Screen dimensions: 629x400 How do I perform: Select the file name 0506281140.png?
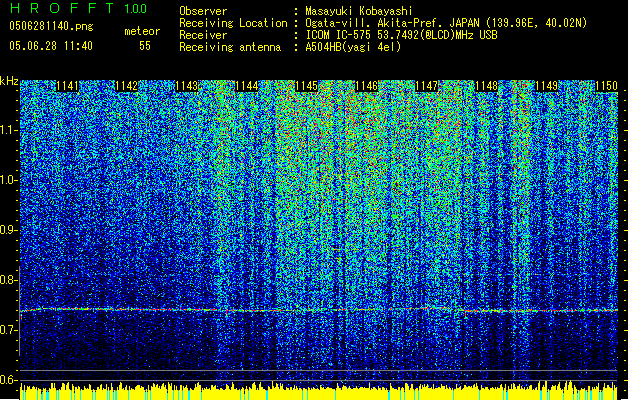(x=51, y=27)
